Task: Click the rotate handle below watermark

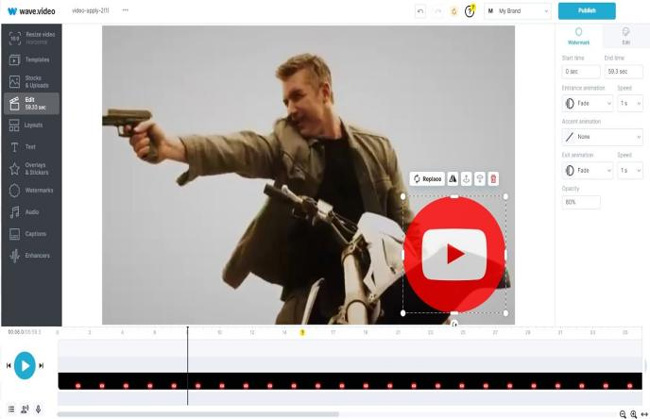Action: [454, 324]
